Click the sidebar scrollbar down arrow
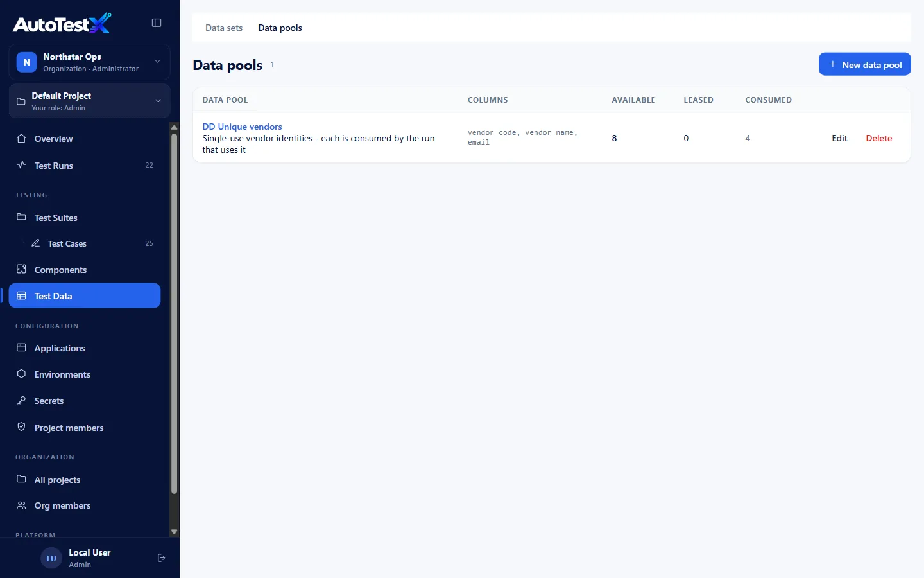This screenshot has height=578, width=924. [x=174, y=532]
